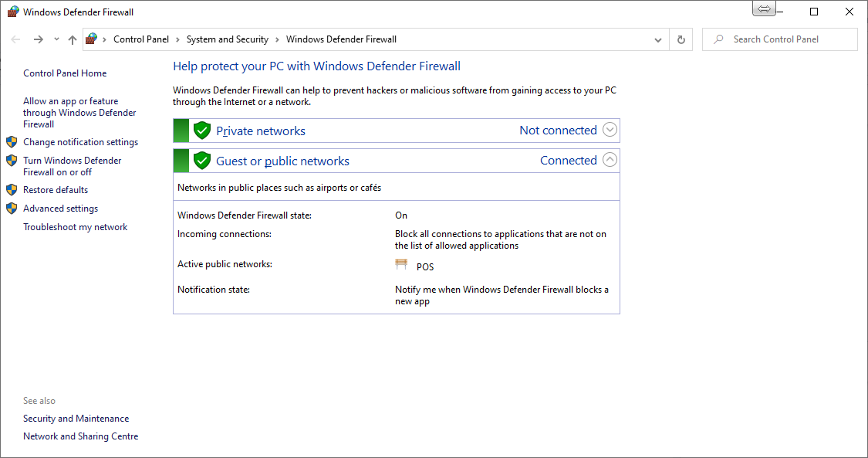
Task: Open the address bar history dropdown
Action: 657,40
